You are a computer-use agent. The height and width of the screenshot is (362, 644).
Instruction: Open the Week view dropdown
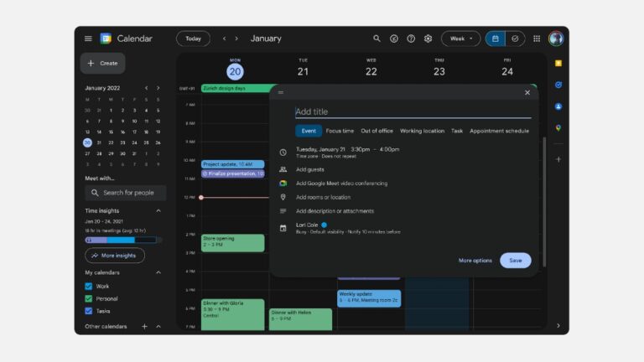[x=460, y=39]
